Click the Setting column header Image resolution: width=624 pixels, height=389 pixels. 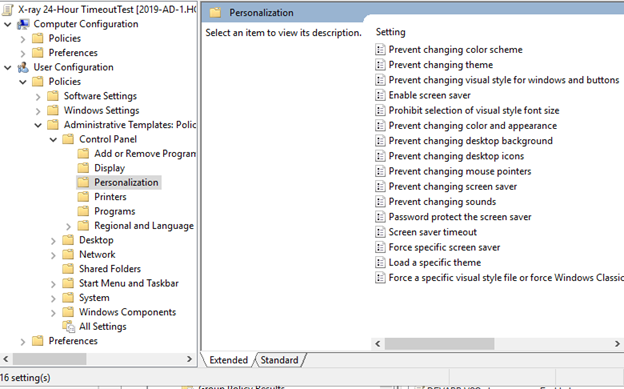(391, 32)
